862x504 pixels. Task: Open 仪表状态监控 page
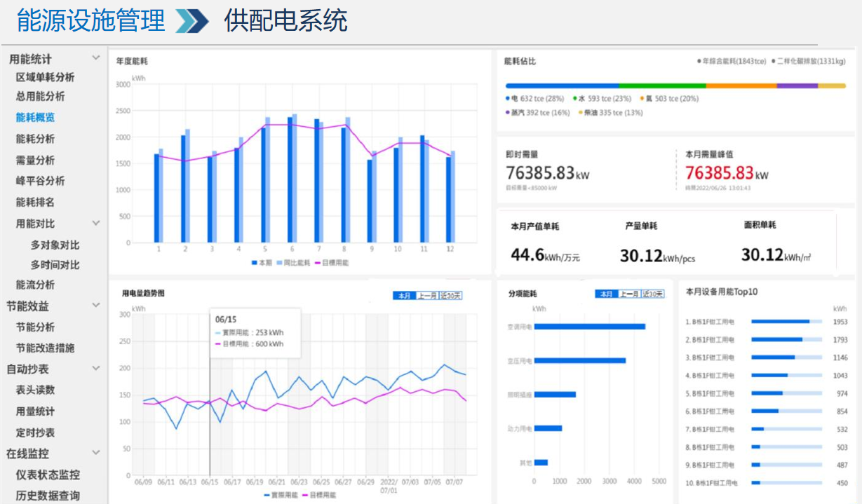click(x=48, y=475)
